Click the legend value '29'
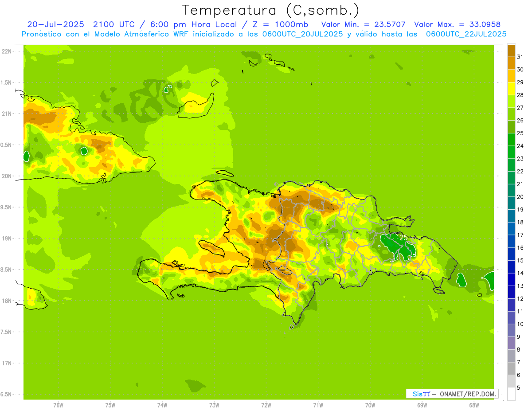Viewport: 532px width, 411px height. coord(520,82)
